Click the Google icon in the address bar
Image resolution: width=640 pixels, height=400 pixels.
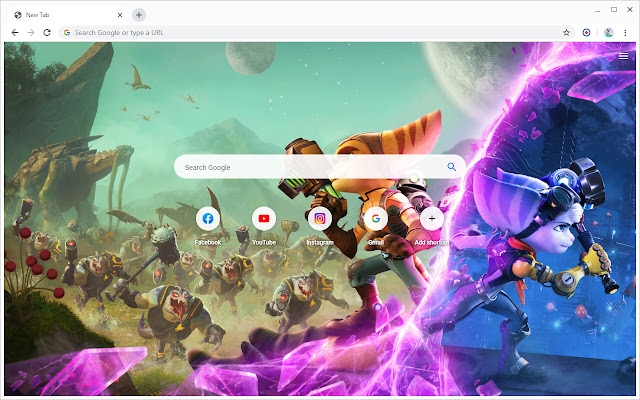(x=67, y=33)
